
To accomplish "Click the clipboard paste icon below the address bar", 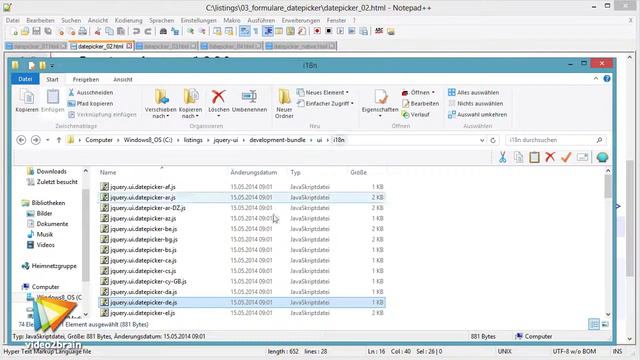I will (534, 157).
